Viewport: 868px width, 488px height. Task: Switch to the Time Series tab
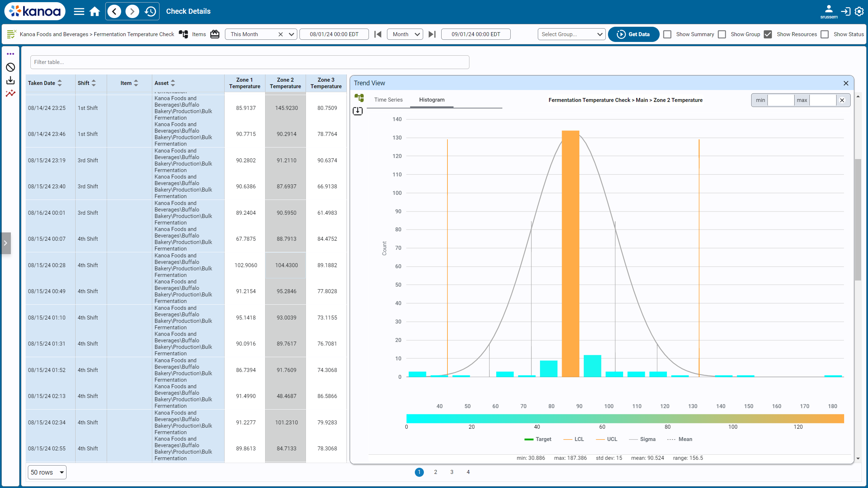click(x=388, y=100)
